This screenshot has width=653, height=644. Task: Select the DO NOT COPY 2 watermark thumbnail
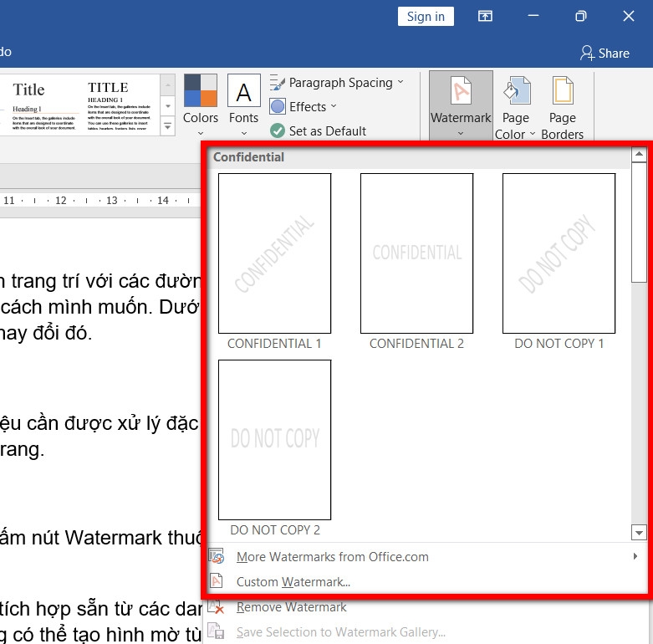point(274,440)
